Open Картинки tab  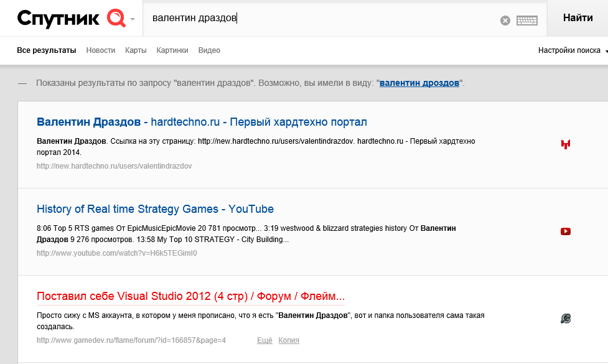point(172,50)
